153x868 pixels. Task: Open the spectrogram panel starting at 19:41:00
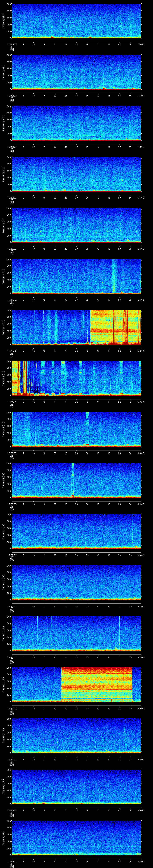coord(77,633)
